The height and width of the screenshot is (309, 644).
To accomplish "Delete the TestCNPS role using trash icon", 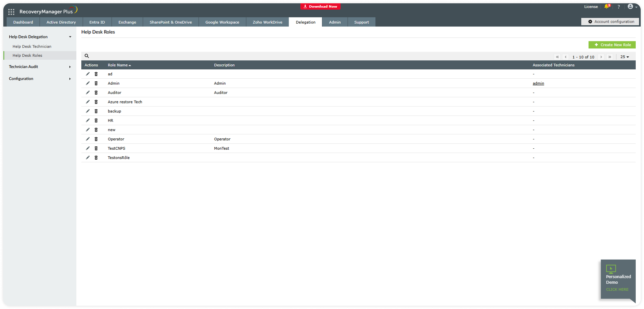I will [x=96, y=148].
